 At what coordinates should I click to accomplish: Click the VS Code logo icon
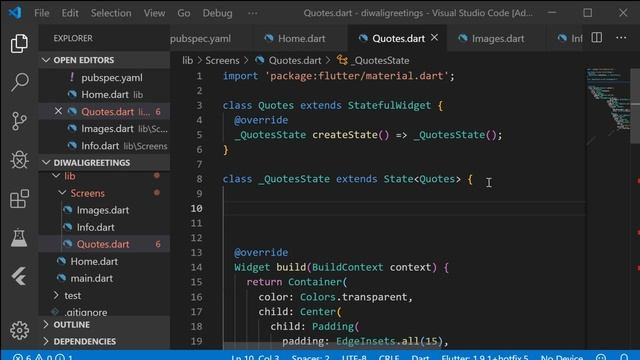pos(15,12)
